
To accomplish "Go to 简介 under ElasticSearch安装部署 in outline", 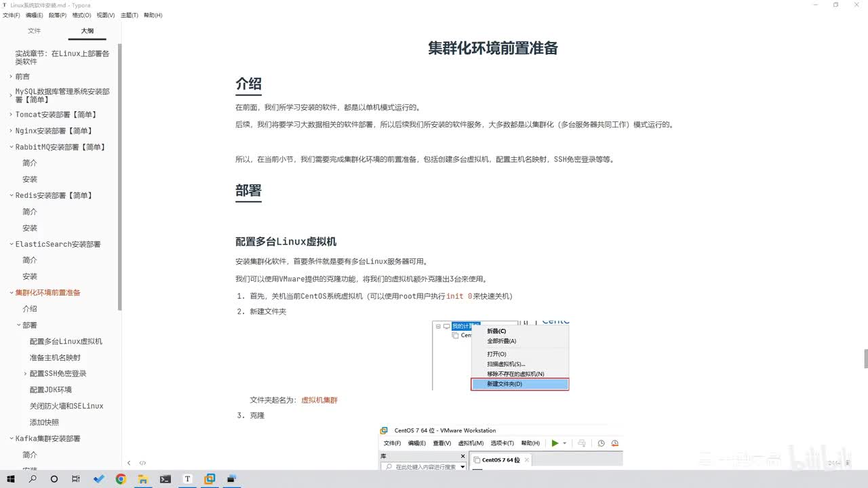I will tap(30, 260).
